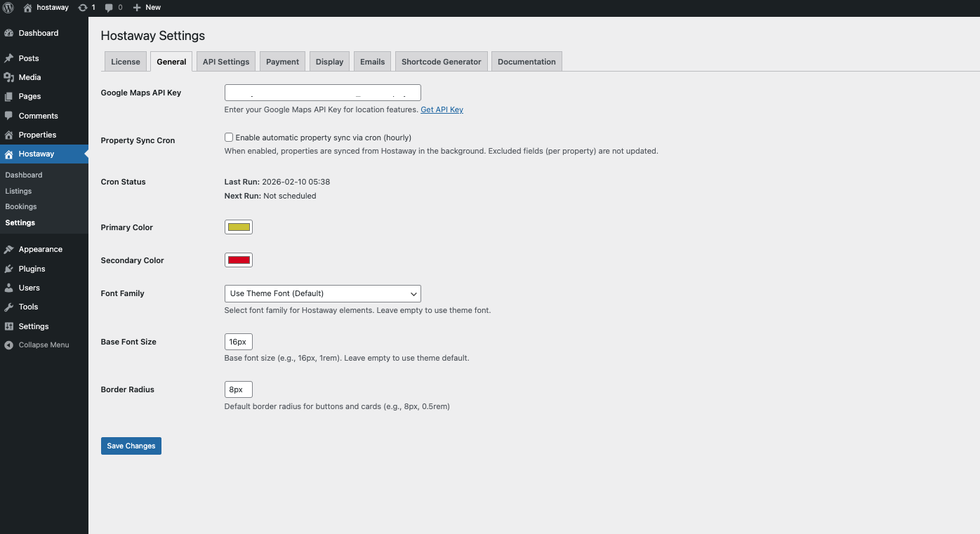Open the Primary Color swatch picker
This screenshot has height=534, width=980.
point(238,227)
